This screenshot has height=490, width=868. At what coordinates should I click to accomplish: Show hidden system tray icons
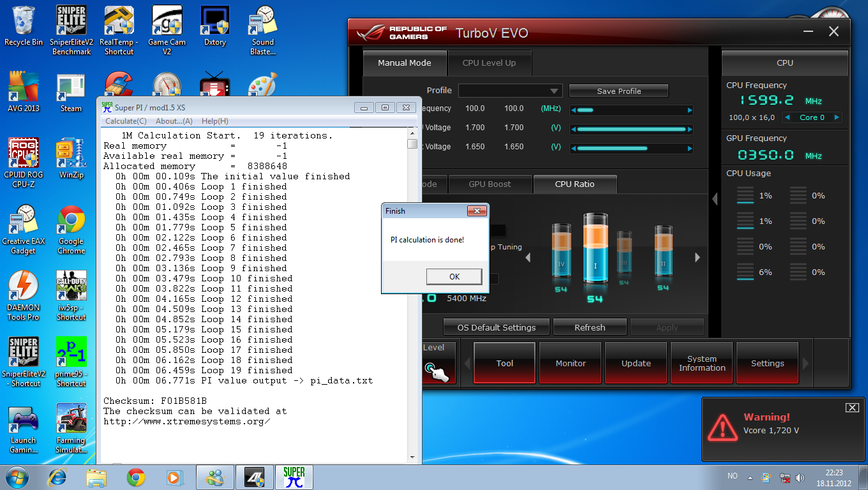tap(751, 477)
